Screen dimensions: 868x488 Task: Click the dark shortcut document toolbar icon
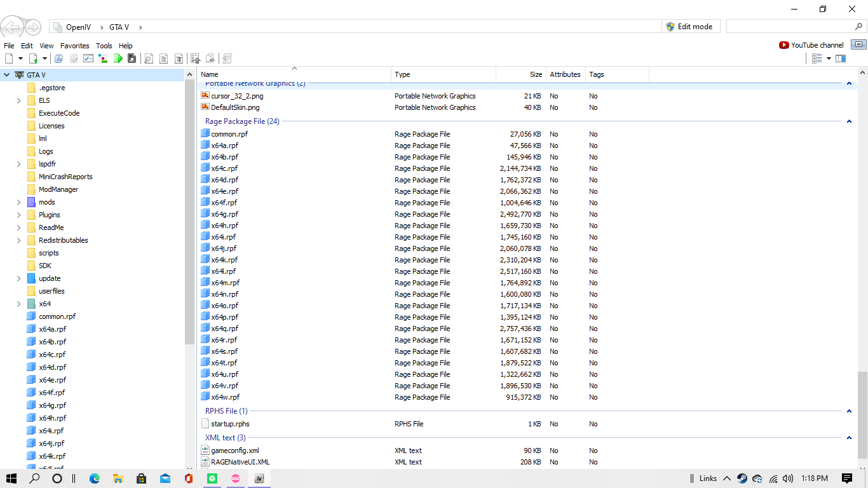(132, 58)
